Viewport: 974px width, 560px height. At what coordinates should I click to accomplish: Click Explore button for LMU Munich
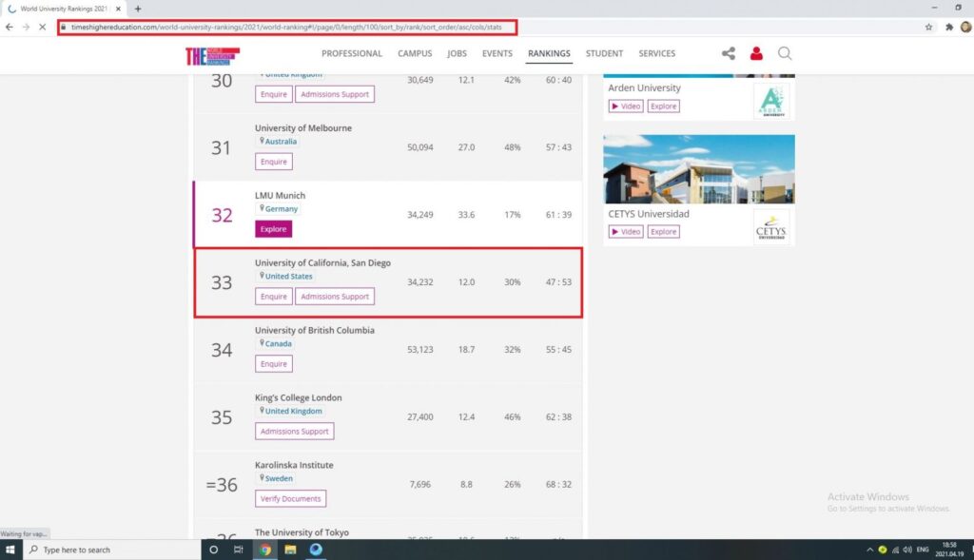coord(273,229)
